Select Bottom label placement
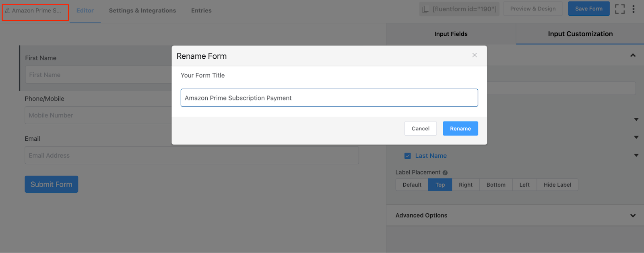 pyautogui.click(x=496, y=185)
